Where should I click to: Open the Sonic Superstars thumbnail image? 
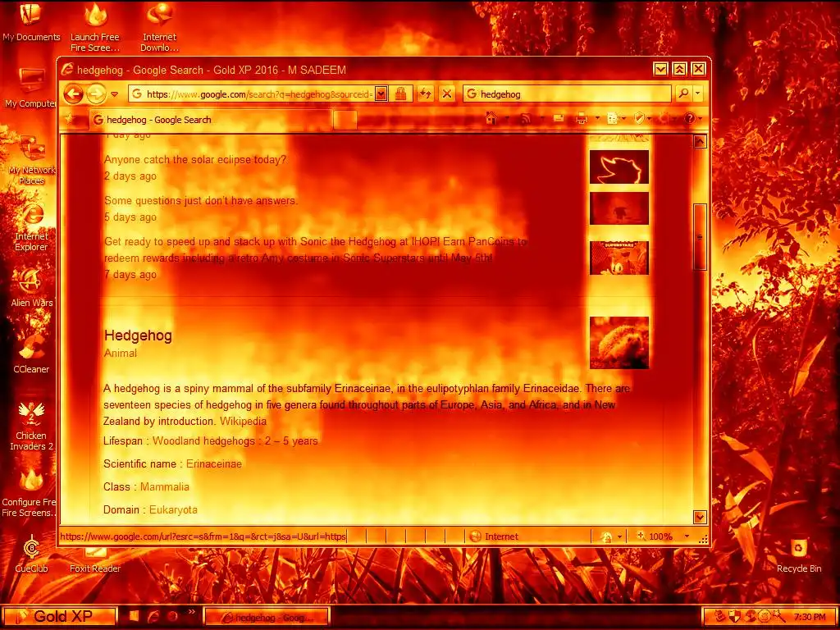(619, 258)
